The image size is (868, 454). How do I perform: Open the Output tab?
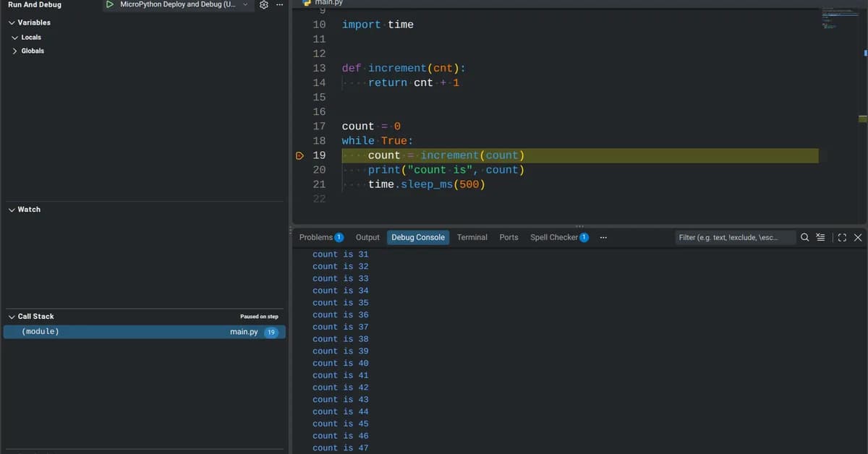coord(367,237)
